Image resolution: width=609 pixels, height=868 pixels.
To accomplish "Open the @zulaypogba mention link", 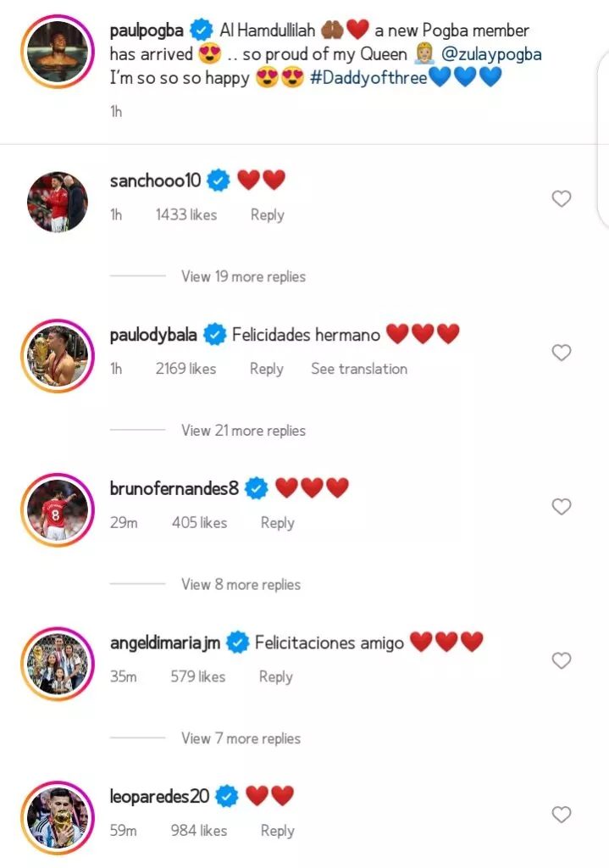I will pyautogui.click(x=491, y=54).
